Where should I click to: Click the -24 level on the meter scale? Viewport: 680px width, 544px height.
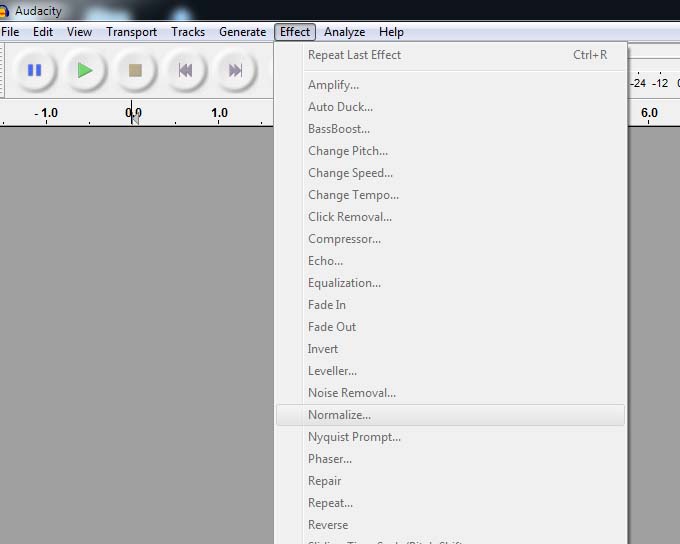(x=638, y=83)
